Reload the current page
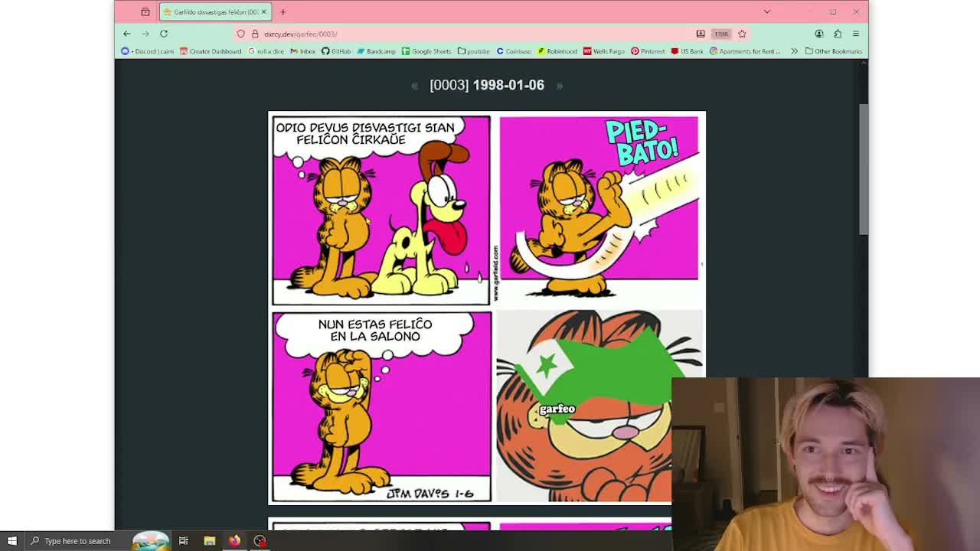Viewport: 980px width, 551px height. coord(164,34)
